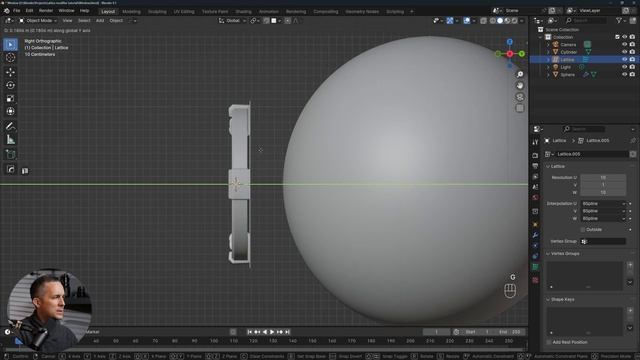Viewport: 640px width, 360px height.
Task: Pick the Rotate tool
Action: click(11, 85)
